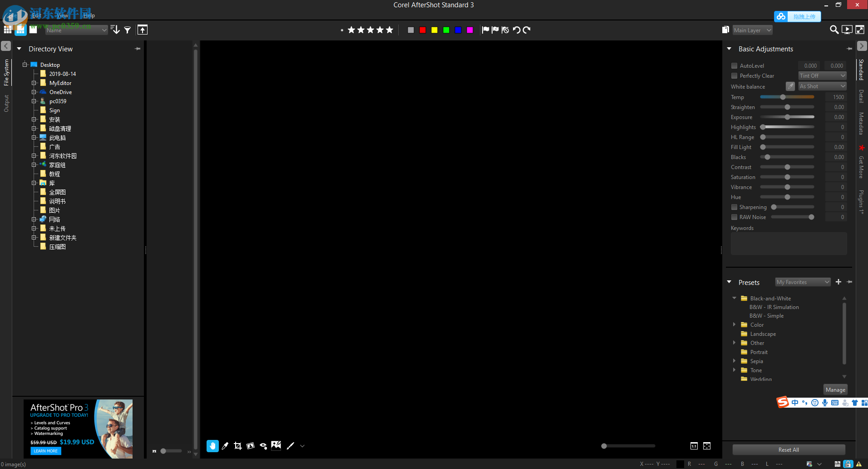Collapse the Basic Adjustments section
868x469 pixels.
click(729, 49)
